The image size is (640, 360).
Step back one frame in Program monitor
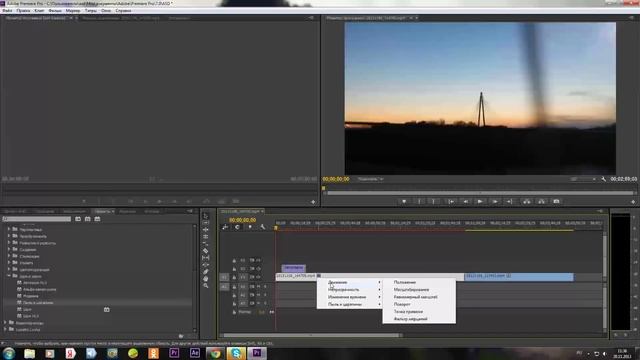point(465,201)
